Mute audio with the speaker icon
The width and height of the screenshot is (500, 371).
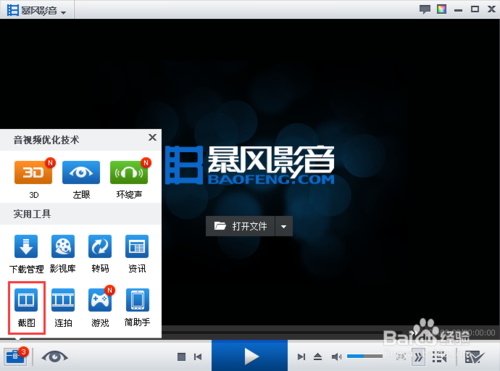click(x=337, y=357)
